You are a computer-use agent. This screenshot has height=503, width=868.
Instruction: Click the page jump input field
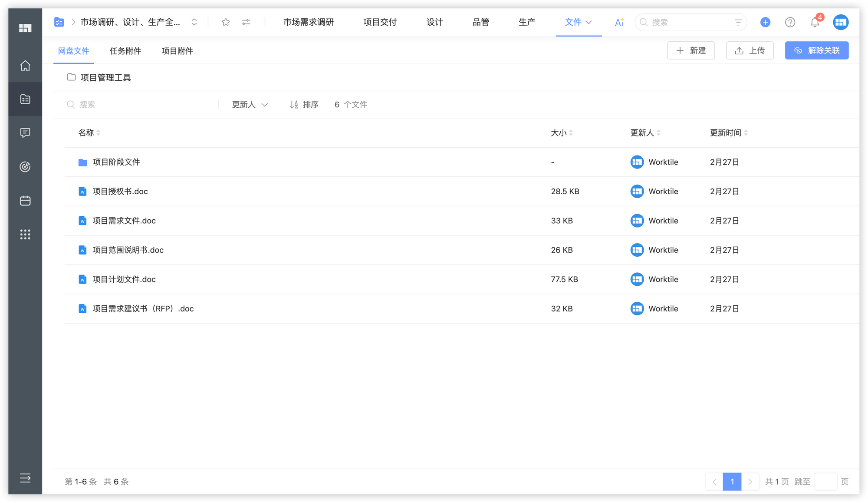tap(825, 482)
